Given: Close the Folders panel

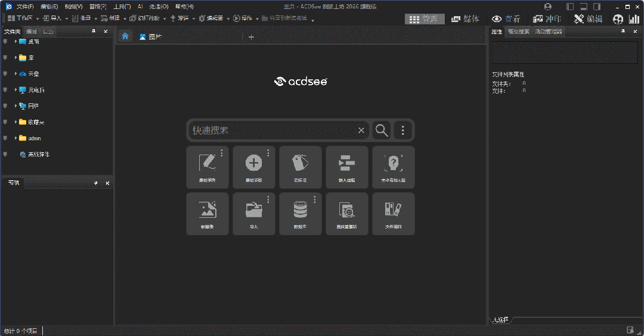Looking at the screenshot, I should click(x=106, y=31).
